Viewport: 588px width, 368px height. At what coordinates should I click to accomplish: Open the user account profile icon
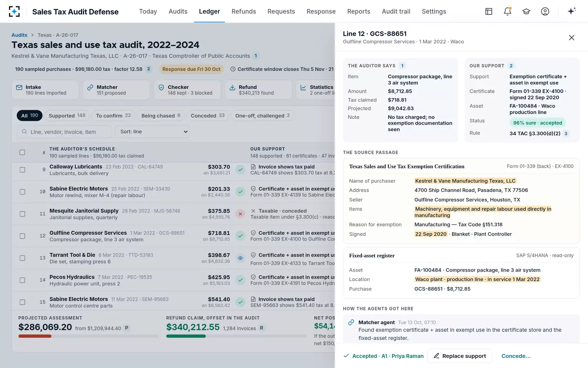[x=545, y=11]
